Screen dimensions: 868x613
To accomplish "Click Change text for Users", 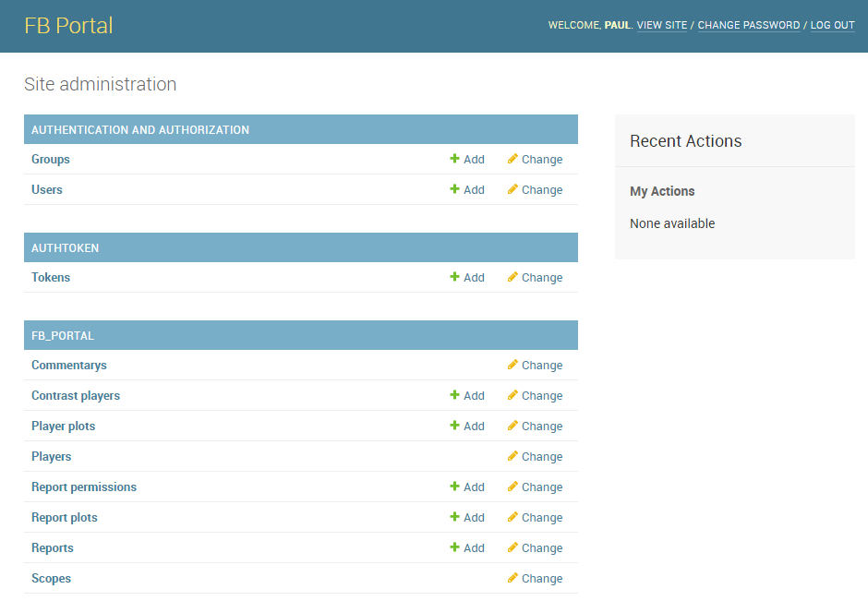I will tap(542, 190).
